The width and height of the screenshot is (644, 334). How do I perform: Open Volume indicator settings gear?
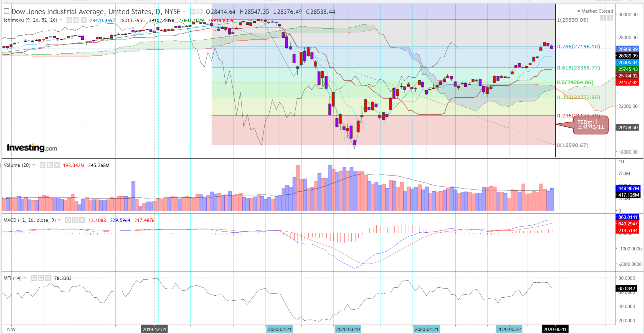point(50,165)
